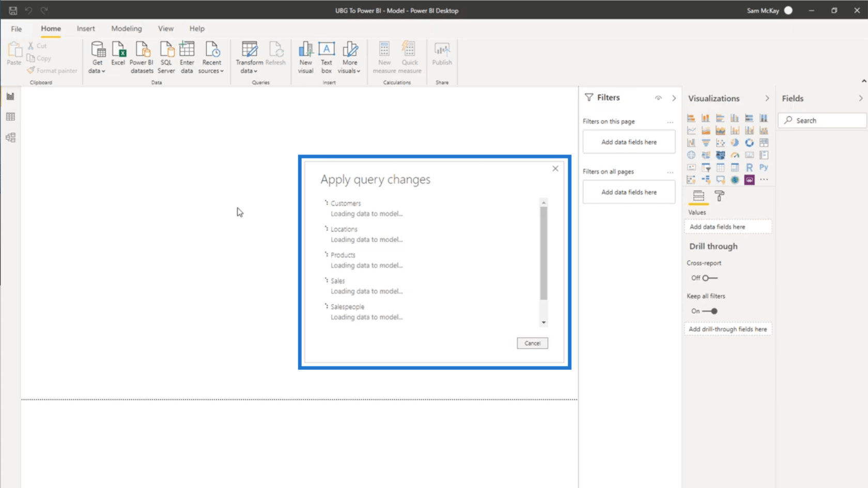The image size is (868, 488).
Task: Collapse the Visualizations pane
Action: (x=767, y=98)
